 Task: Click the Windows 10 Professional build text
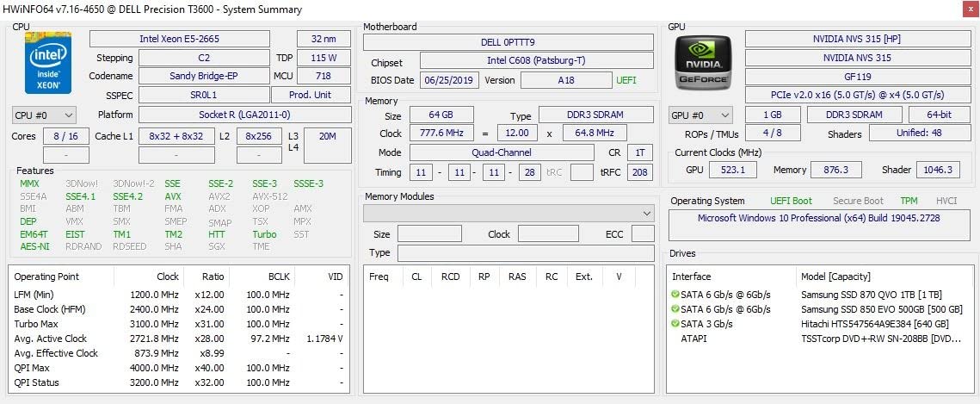[x=819, y=218]
